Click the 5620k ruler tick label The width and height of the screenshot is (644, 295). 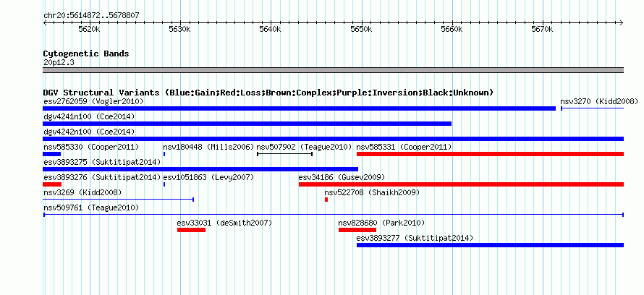(x=89, y=30)
